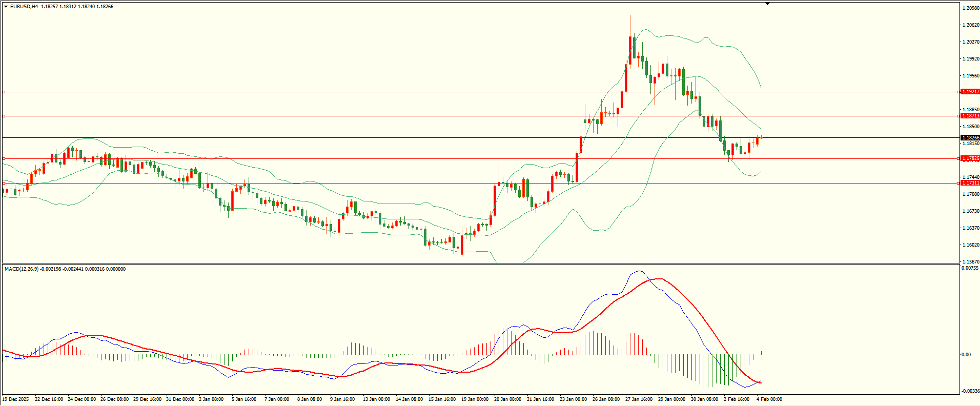Click the MACD(12,26,9) indicator label
Viewport: 980px width, 406px height.
click(21, 269)
